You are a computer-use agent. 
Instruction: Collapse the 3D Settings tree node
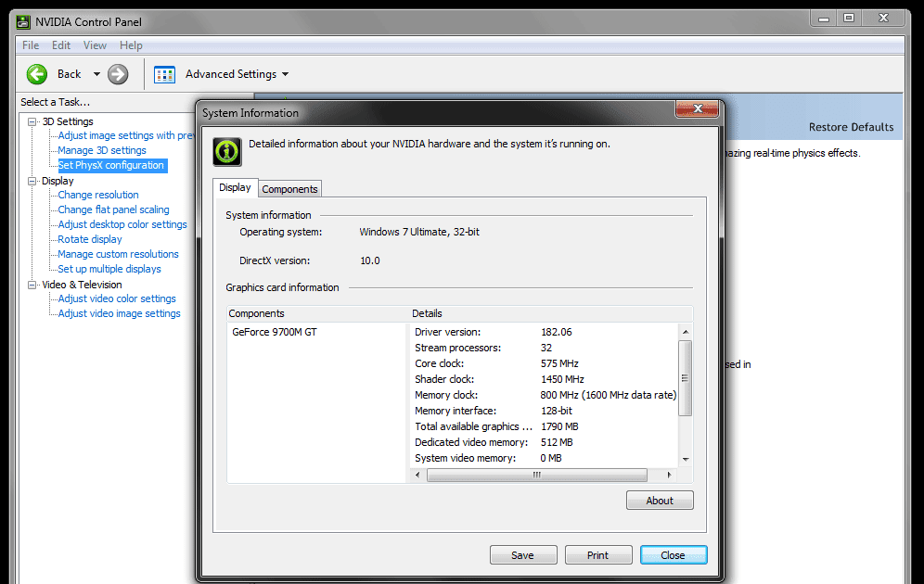click(x=32, y=121)
